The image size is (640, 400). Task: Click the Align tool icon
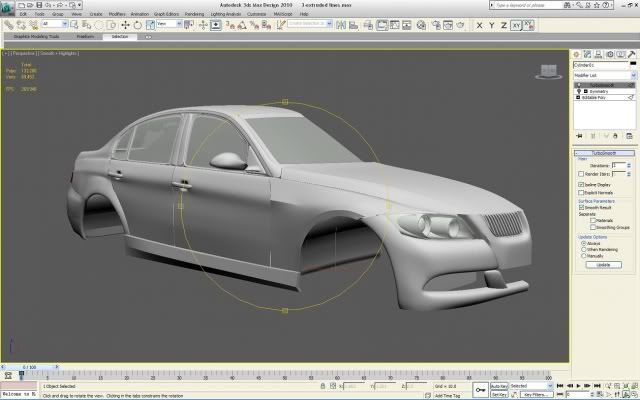[353, 25]
